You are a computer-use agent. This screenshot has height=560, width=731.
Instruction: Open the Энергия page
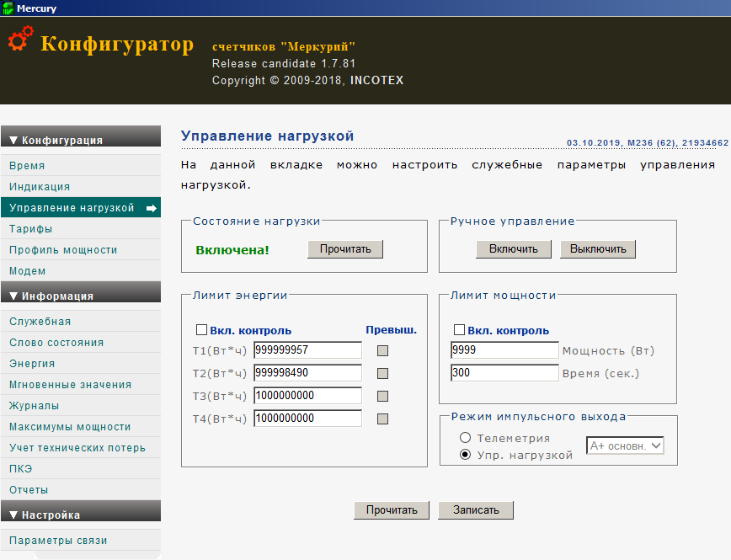(81, 363)
